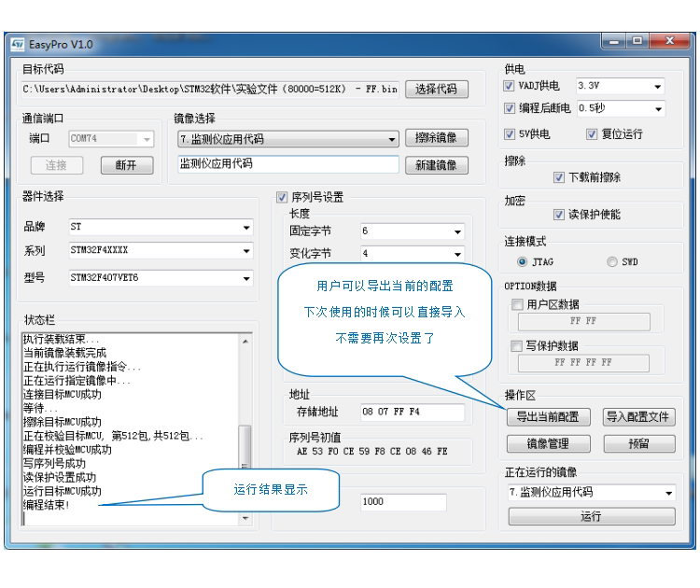The width and height of the screenshot is (700, 588).
Task: Toggle the 序列号设置 checkbox
Action: (282, 197)
